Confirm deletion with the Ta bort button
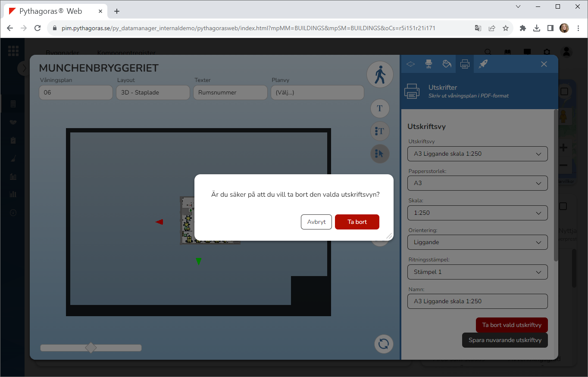The height and width of the screenshot is (377, 588). tap(357, 222)
